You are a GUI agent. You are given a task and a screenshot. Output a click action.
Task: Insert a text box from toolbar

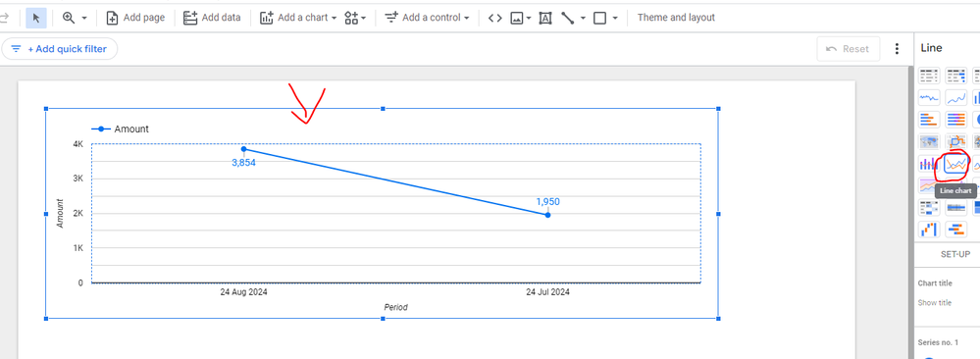click(545, 18)
